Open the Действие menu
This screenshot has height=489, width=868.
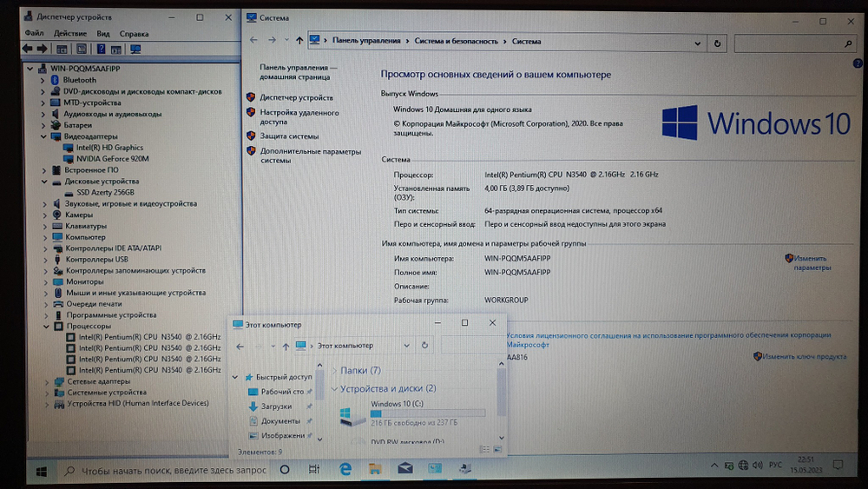click(70, 33)
